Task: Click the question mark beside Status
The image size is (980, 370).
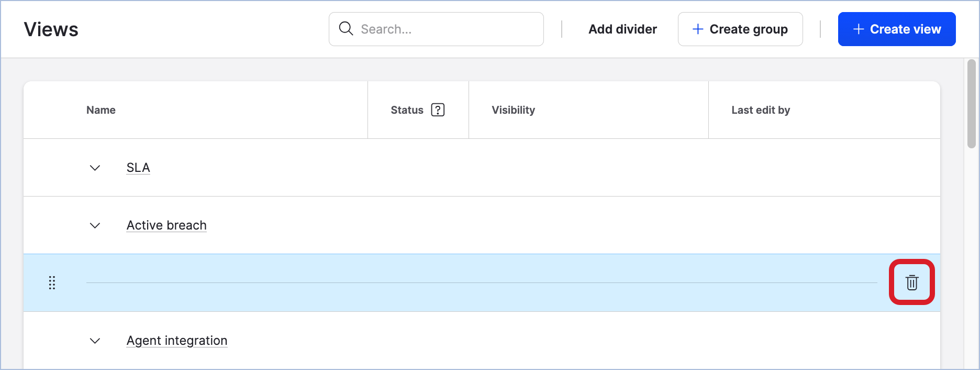Action: pyautogui.click(x=438, y=110)
